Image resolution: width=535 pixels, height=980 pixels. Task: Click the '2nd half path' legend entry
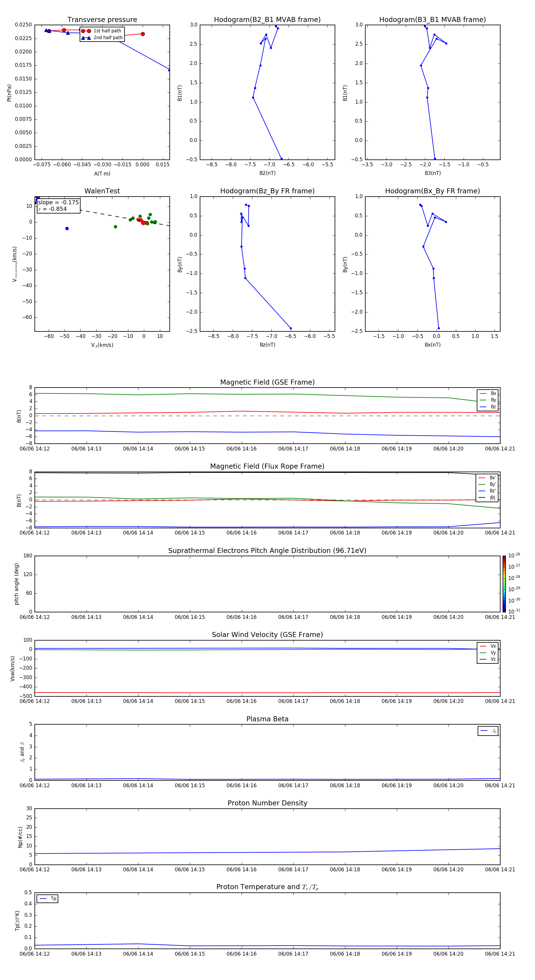coord(102,38)
